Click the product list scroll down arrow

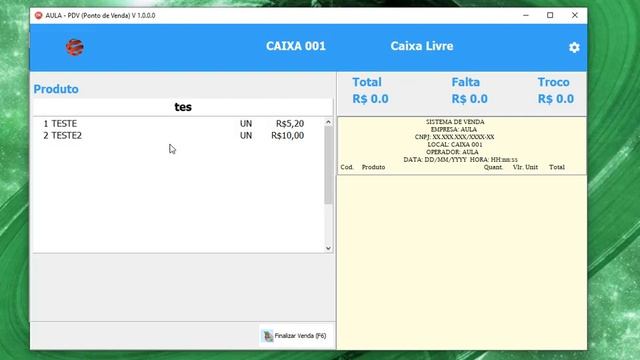(328, 248)
